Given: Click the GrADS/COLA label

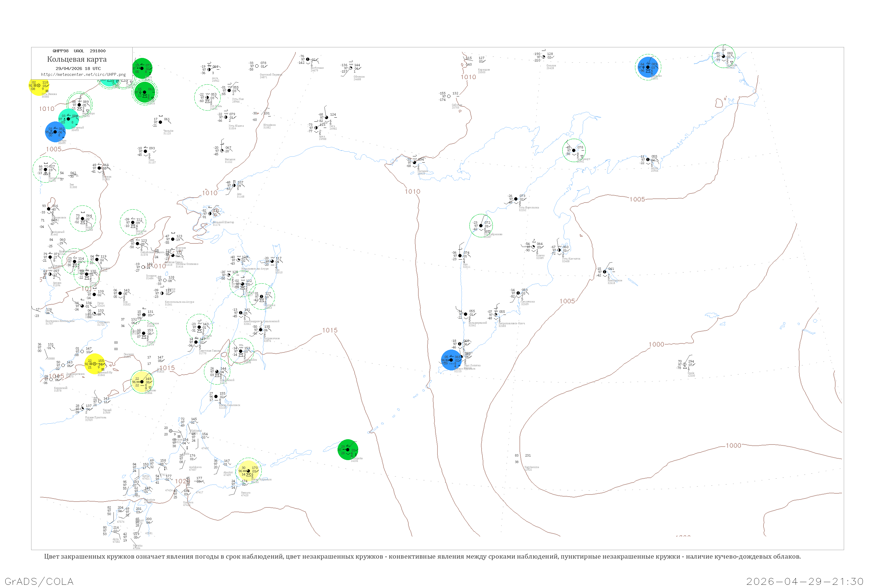Looking at the screenshot, I should point(39,581).
